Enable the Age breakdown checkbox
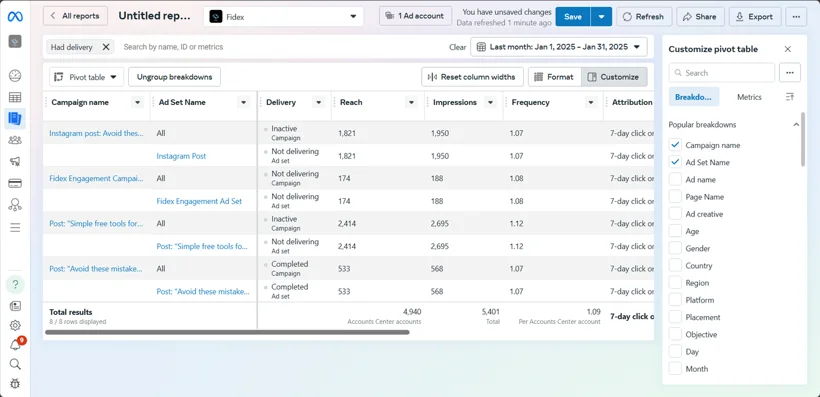The height and width of the screenshot is (397, 820). click(676, 231)
